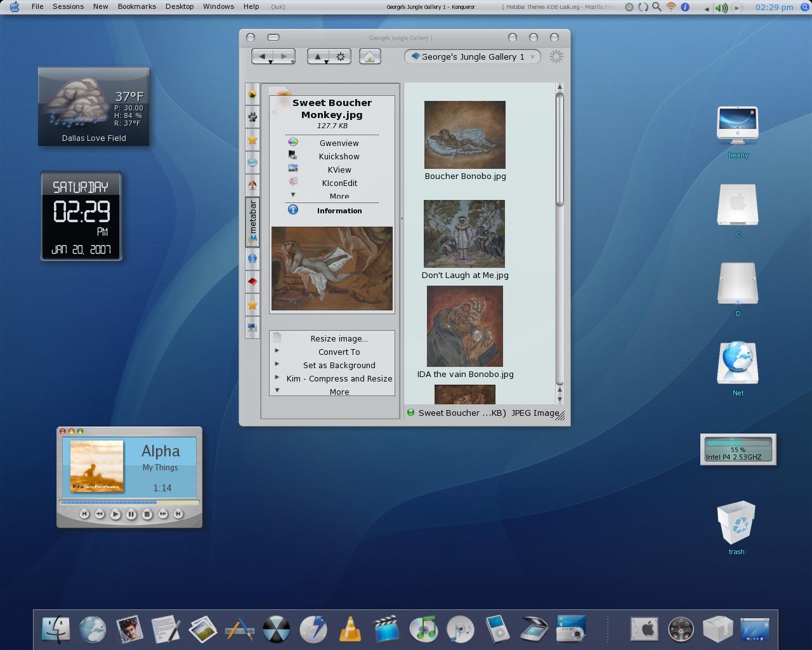The width and height of the screenshot is (812, 650).
Task: Launch the clapperboard video app in dock
Action: (386, 629)
